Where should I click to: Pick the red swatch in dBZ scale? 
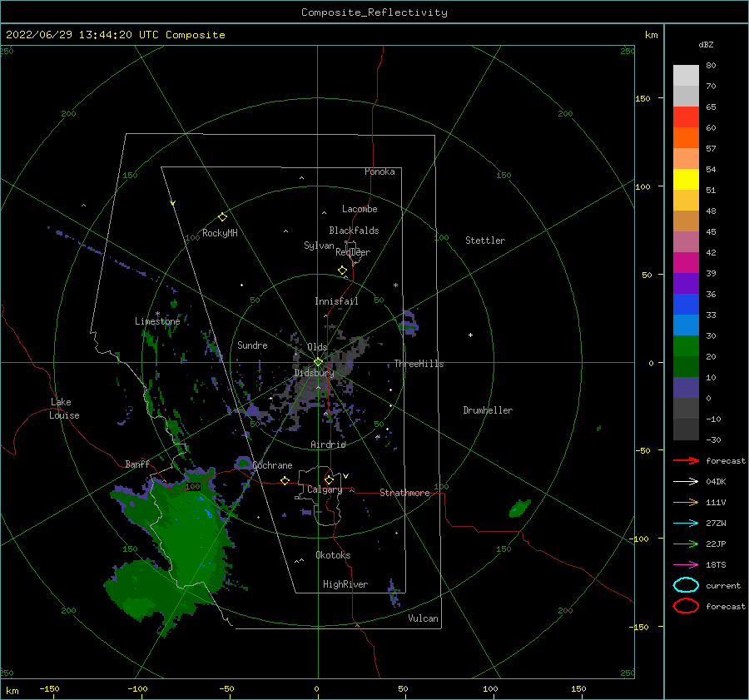(x=686, y=117)
